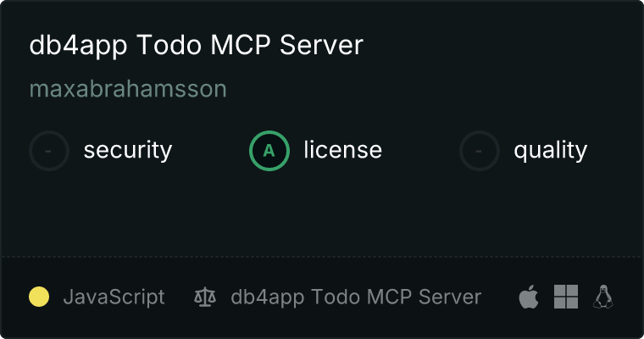Click the empty security score badge
644x339 pixels.
click(49, 151)
